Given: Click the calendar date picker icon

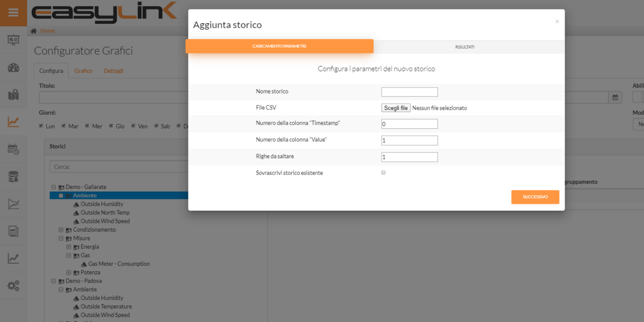Looking at the screenshot, I should pos(615,98).
